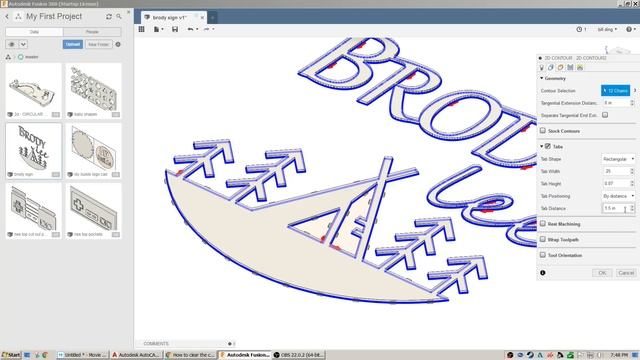Open the diy dudes logo design thumbnail
Image resolution: width=640 pixels, height=360 pixels.
93,151
